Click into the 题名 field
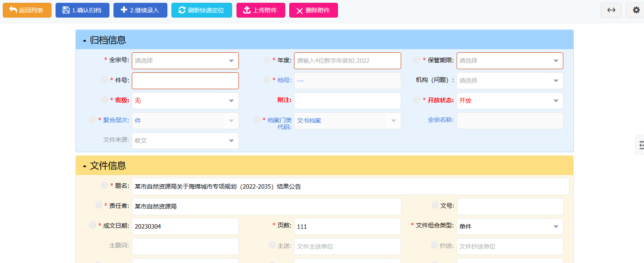 (x=350, y=186)
